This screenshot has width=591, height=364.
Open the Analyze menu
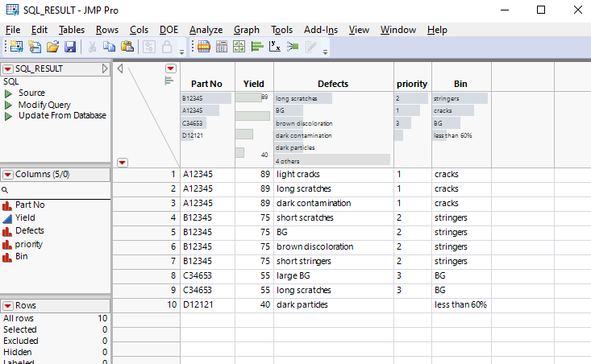click(206, 30)
